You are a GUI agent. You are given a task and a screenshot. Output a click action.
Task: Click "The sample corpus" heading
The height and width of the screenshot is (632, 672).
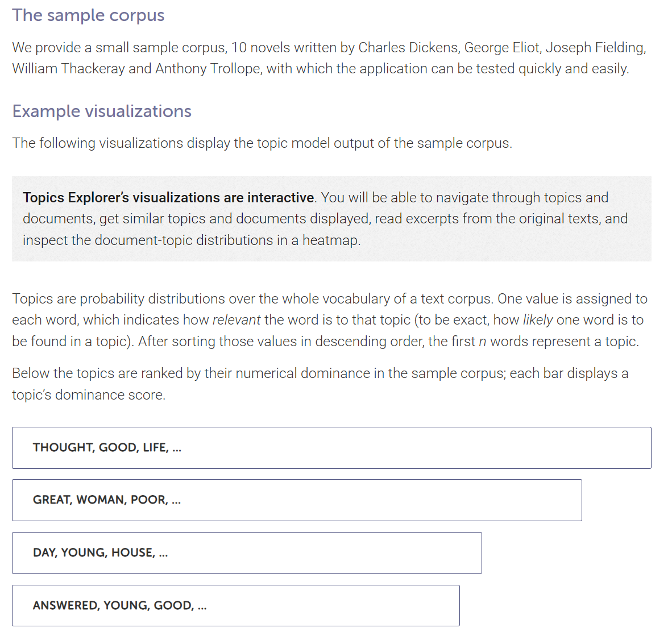tap(88, 15)
